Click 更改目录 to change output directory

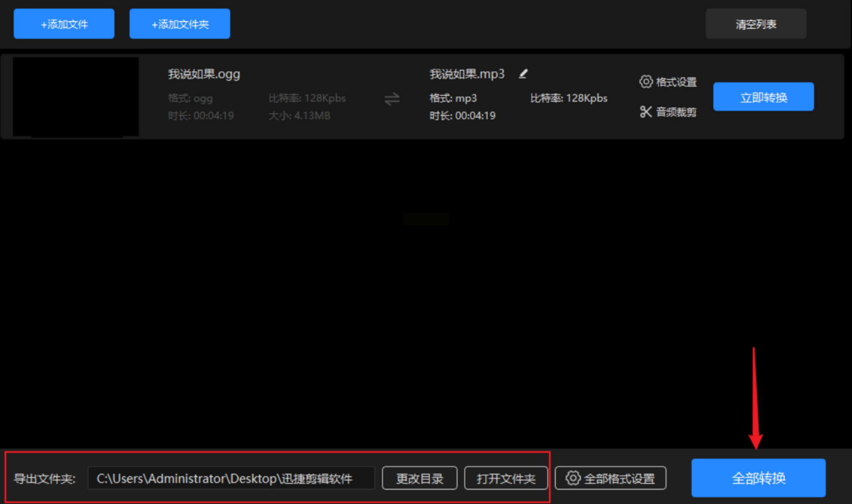tap(419, 478)
